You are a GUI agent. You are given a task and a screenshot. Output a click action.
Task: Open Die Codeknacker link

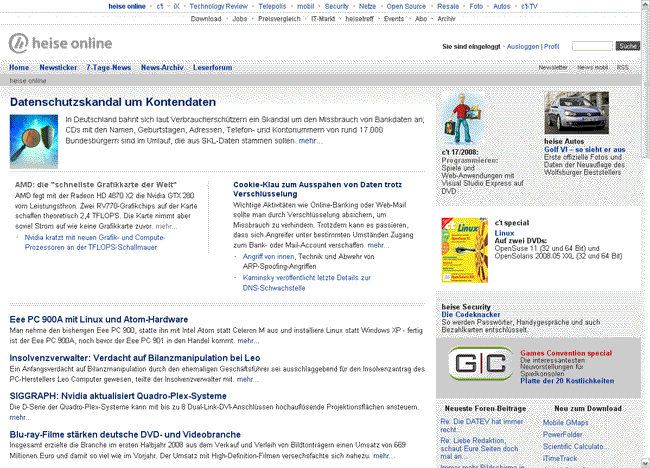click(471, 315)
